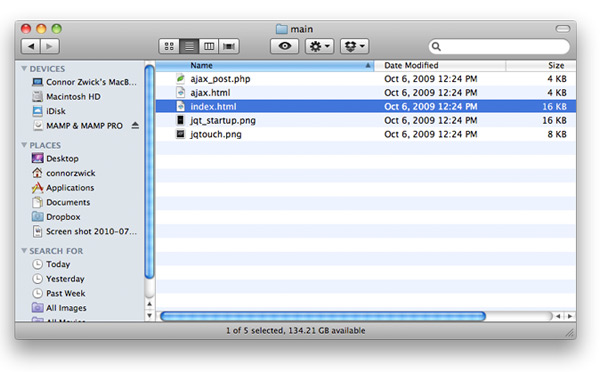Screen dimensions: 600x372
Task: Click the horizontal scroll right arrow
Action: 570,316
